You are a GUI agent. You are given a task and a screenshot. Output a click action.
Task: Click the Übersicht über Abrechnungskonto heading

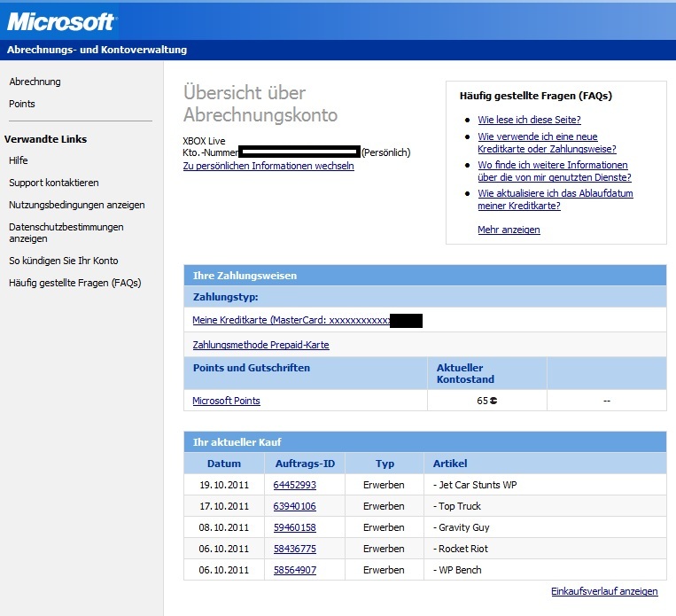(260, 104)
